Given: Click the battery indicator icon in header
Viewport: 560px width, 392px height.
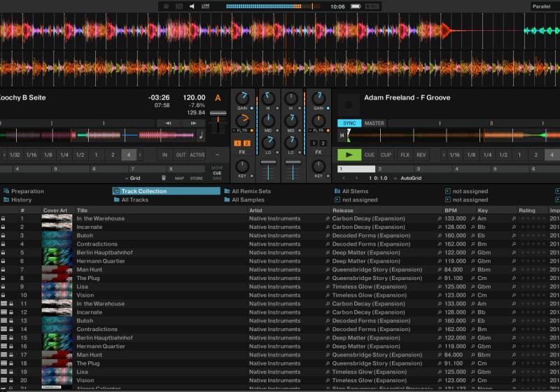Looking at the screenshot, I should (x=356, y=6).
